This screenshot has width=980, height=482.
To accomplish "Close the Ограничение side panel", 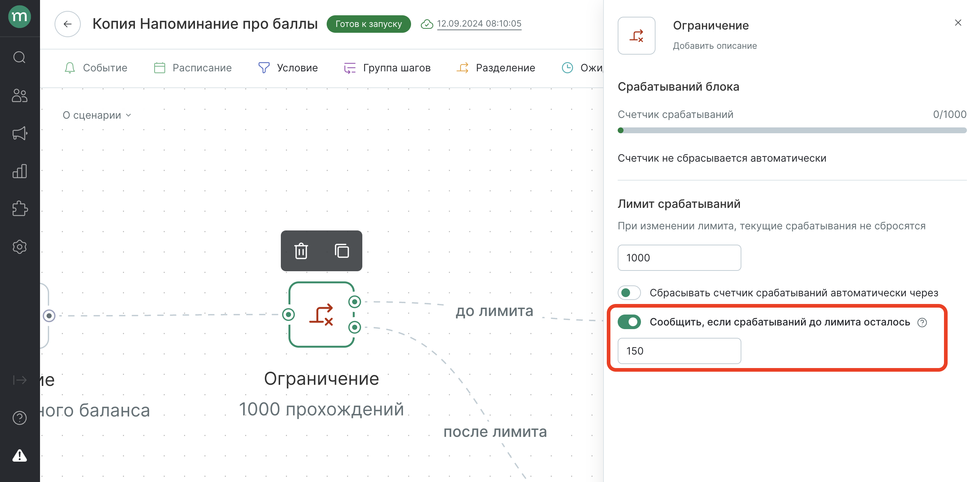I will tap(957, 23).
